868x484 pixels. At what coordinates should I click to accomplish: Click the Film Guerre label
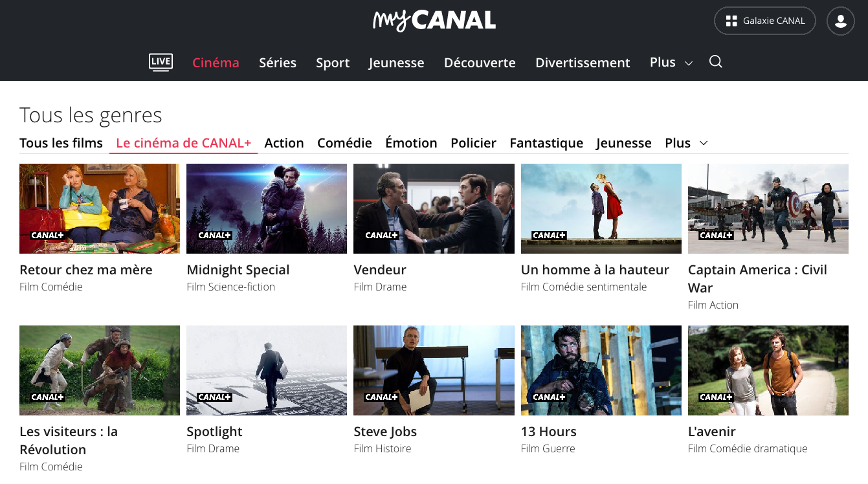click(x=548, y=448)
